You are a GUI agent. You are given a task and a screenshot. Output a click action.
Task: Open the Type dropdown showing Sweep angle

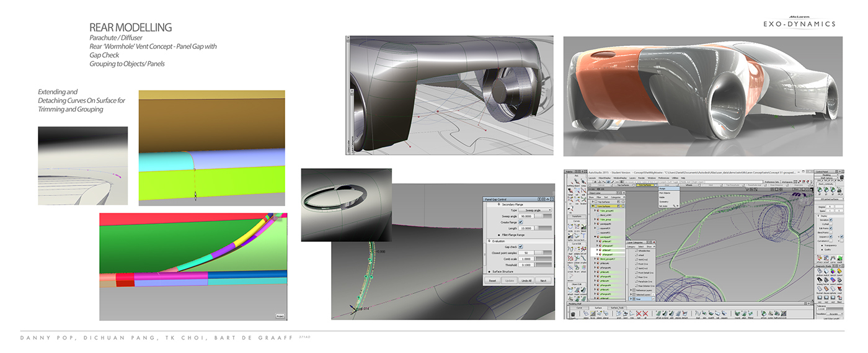(535, 210)
